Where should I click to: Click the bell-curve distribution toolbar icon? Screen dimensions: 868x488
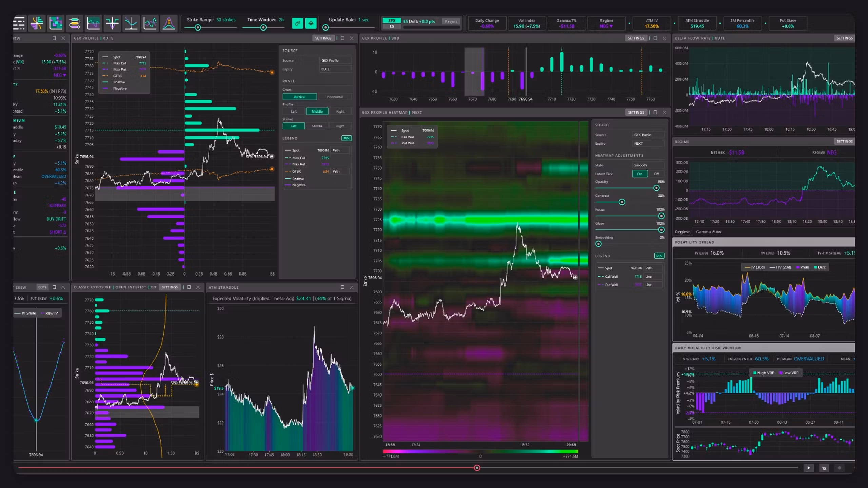coord(169,23)
